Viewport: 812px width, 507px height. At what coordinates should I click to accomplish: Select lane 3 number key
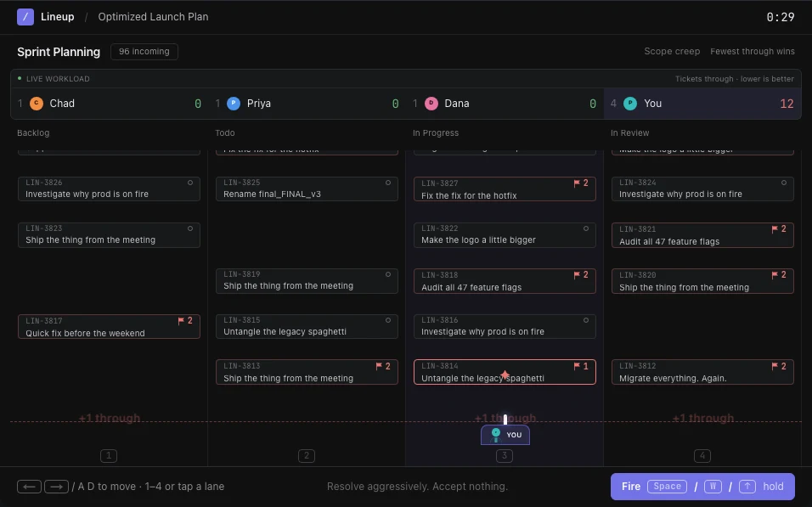(x=505, y=456)
